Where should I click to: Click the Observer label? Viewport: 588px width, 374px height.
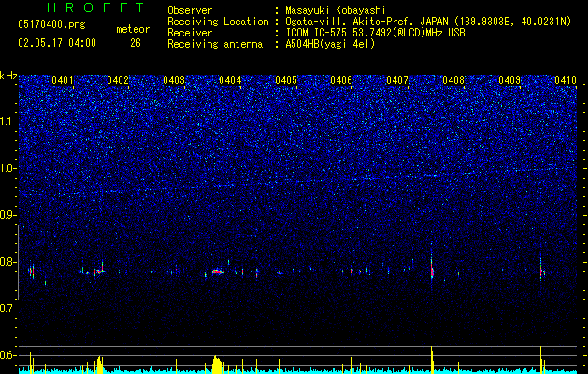tap(190, 10)
